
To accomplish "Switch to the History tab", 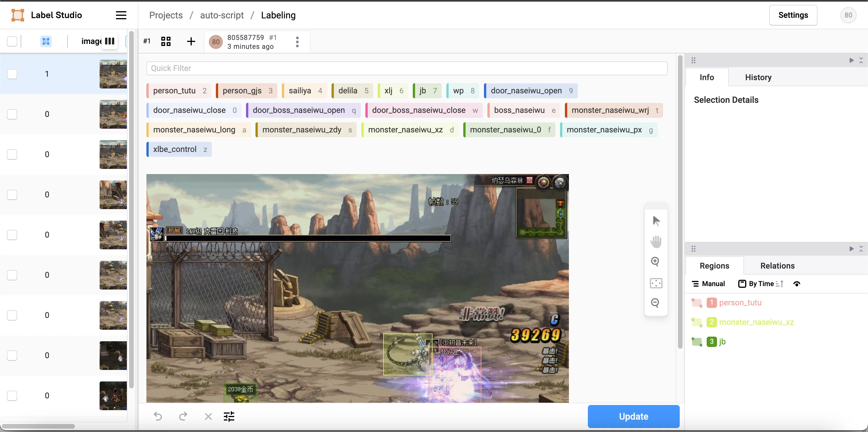I will (758, 77).
